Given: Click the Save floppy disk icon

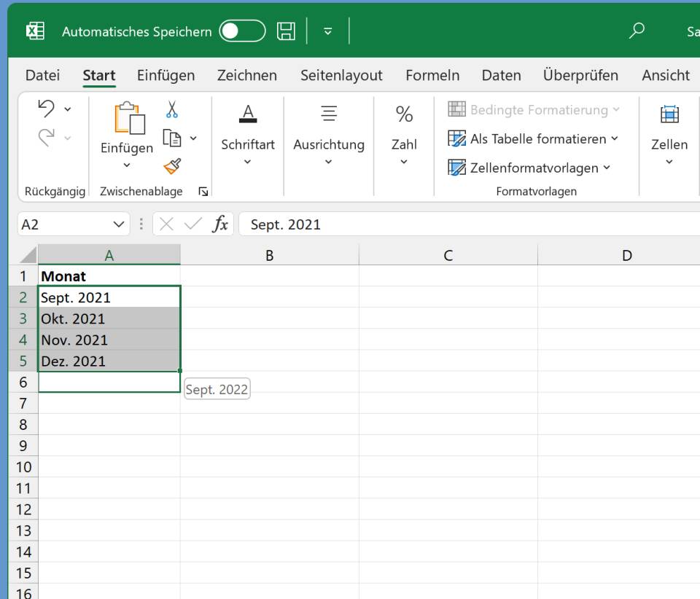Looking at the screenshot, I should coord(287,31).
